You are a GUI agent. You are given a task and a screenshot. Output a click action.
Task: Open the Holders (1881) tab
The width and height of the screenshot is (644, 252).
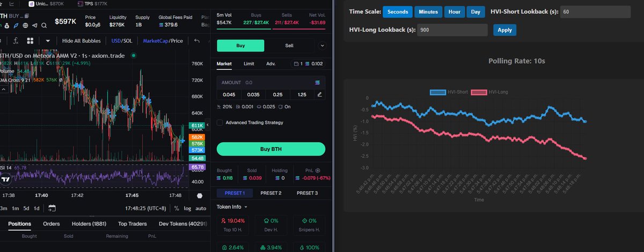point(89,224)
